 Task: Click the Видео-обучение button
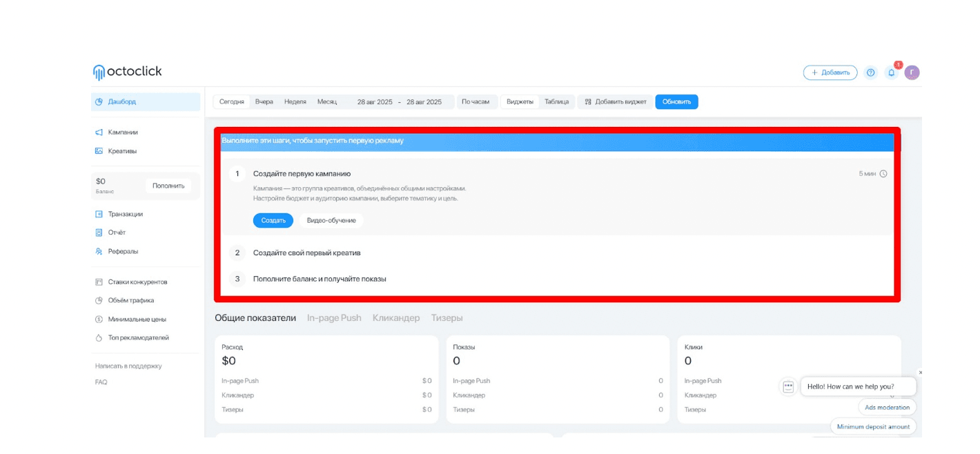click(331, 220)
